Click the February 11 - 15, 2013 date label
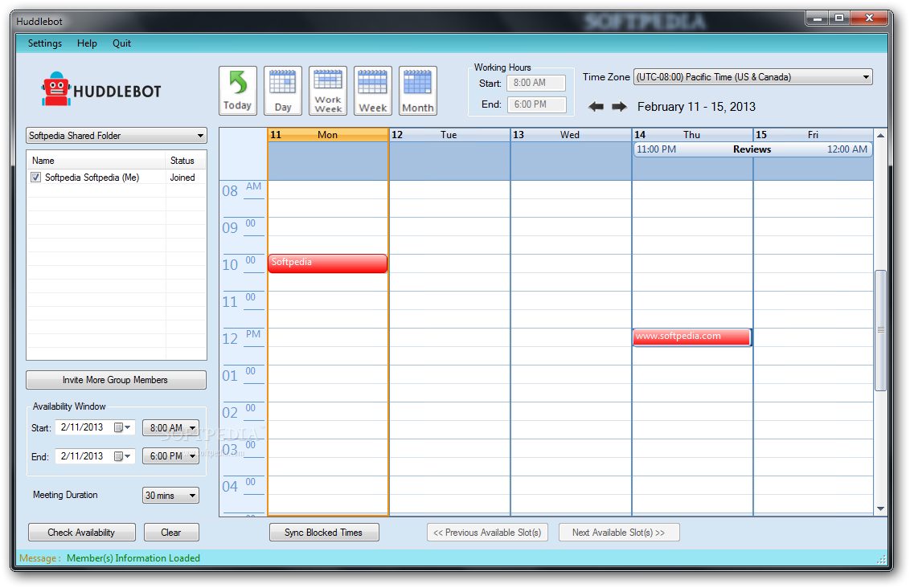Screen dimensions: 910x588 pyautogui.click(x=696, y=107)
